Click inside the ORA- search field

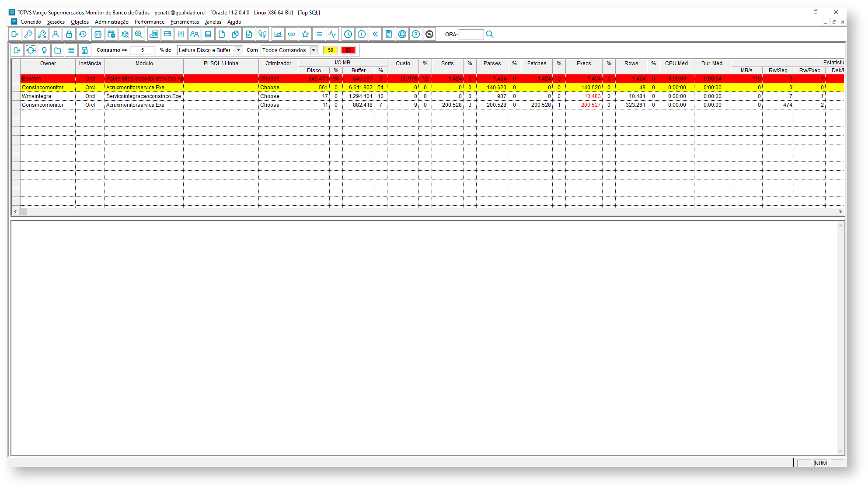coord(471,34)
